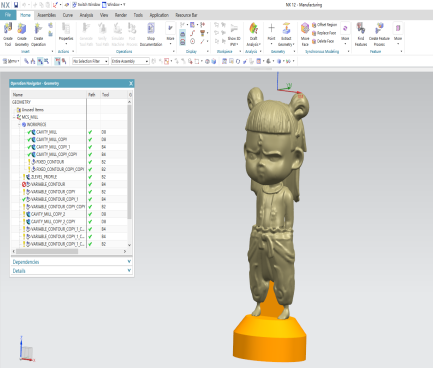
Task: Open the No Selection Filter dropdown
Action: click(90, 61)
